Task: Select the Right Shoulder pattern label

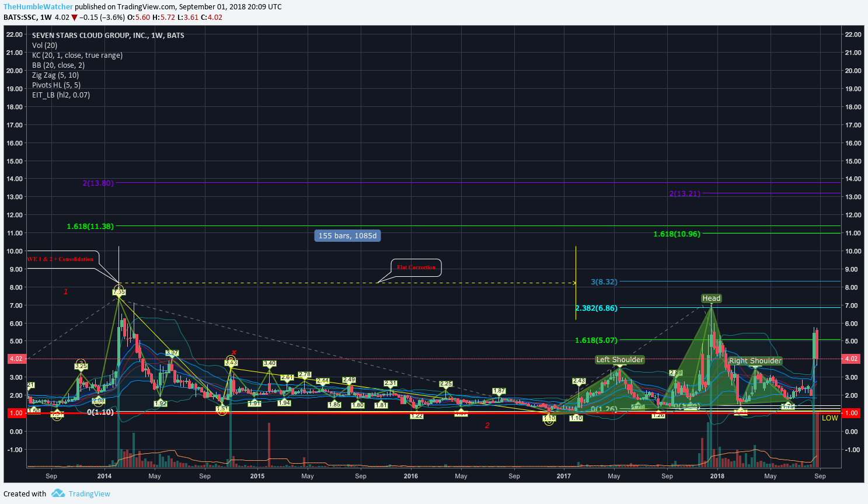Action: click(755, 361)
